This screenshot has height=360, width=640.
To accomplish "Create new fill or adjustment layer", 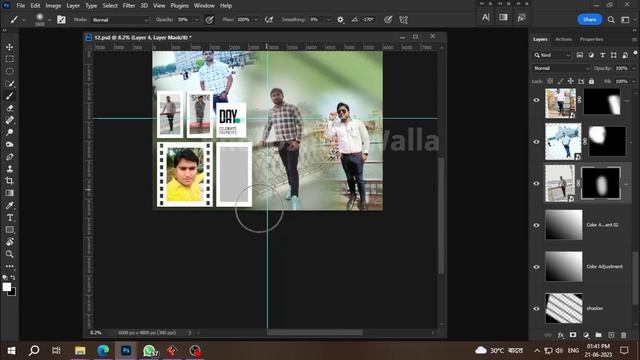I will (x=586, y=335).
